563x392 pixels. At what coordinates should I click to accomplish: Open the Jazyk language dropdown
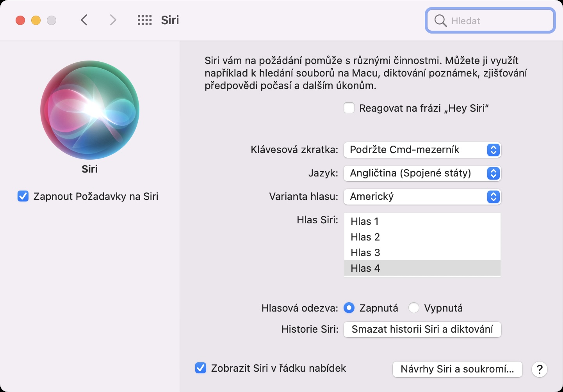coord(422,173)
